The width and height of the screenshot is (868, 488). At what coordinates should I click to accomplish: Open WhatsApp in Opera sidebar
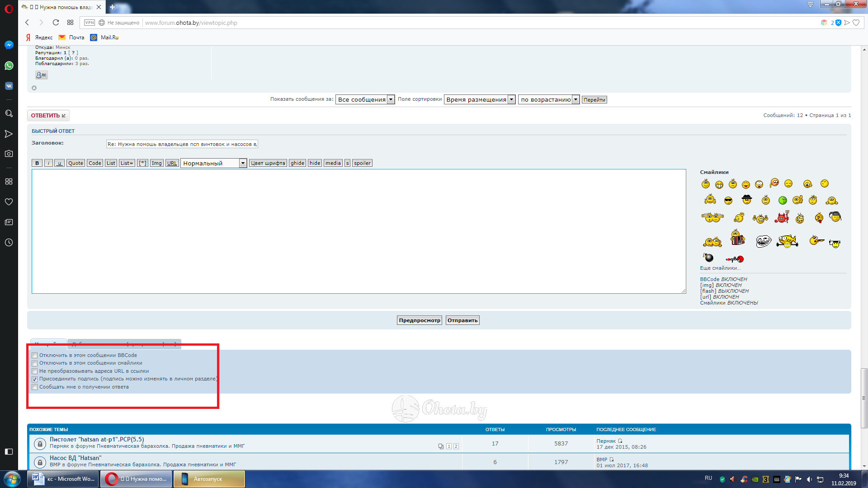(9, 66)
